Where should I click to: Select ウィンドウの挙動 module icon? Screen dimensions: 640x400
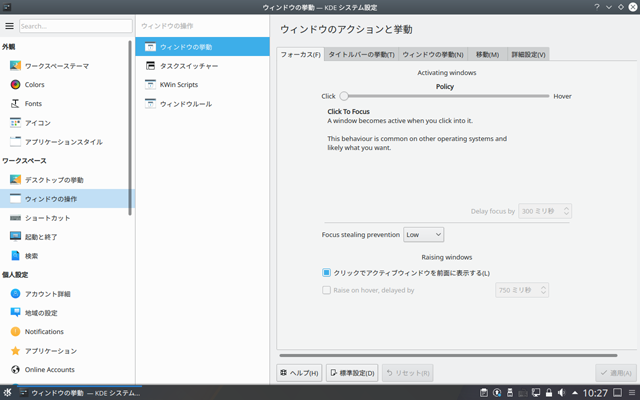pyautogui.click(x=150, y=47)
